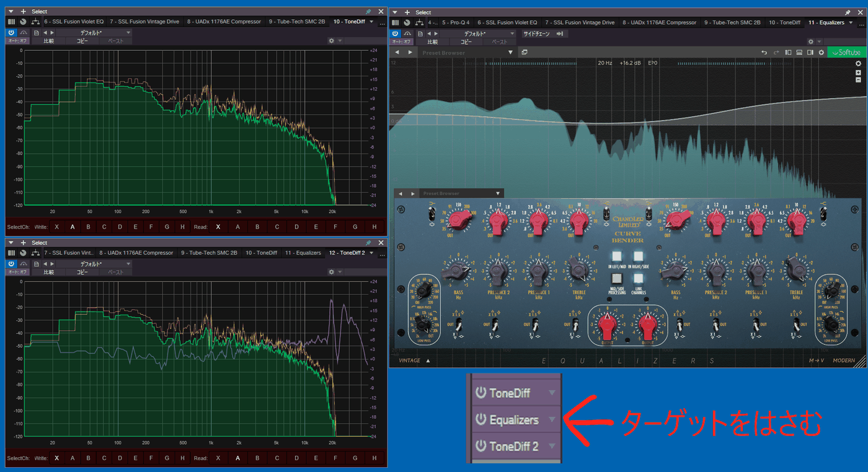Open dropdown arrow of ToneDiff 2 insert slot

pyautogui.click(x=552, y=446)
